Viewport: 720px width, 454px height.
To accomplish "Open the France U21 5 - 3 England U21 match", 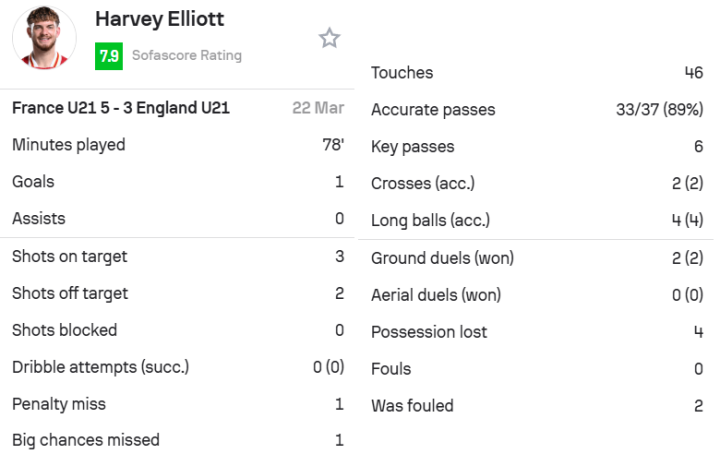I will coord(121,108).
